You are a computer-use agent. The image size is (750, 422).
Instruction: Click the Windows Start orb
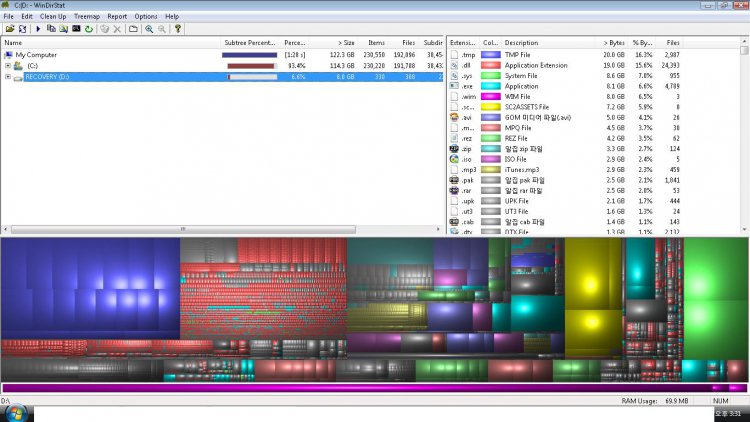(17, 413)
